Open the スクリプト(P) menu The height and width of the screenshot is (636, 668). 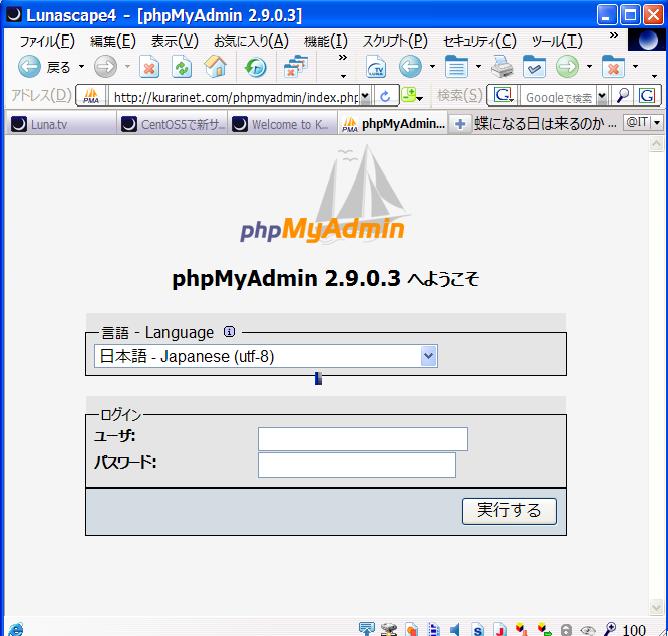tap(395, 41)
